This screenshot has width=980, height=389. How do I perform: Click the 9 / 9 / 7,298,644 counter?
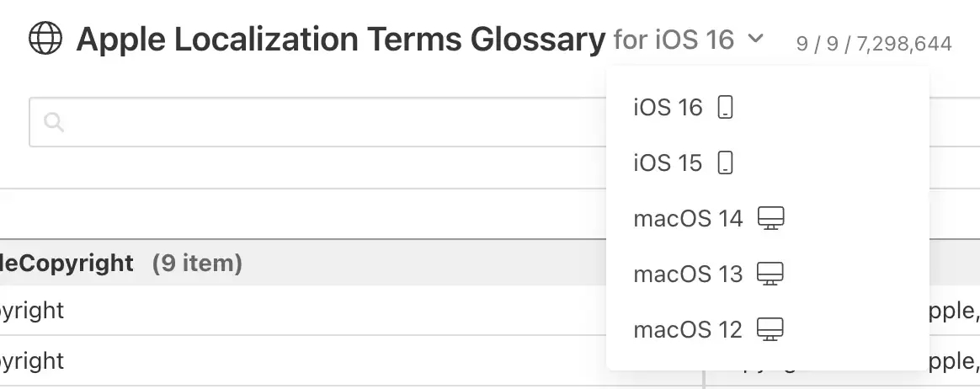(874, 44)
